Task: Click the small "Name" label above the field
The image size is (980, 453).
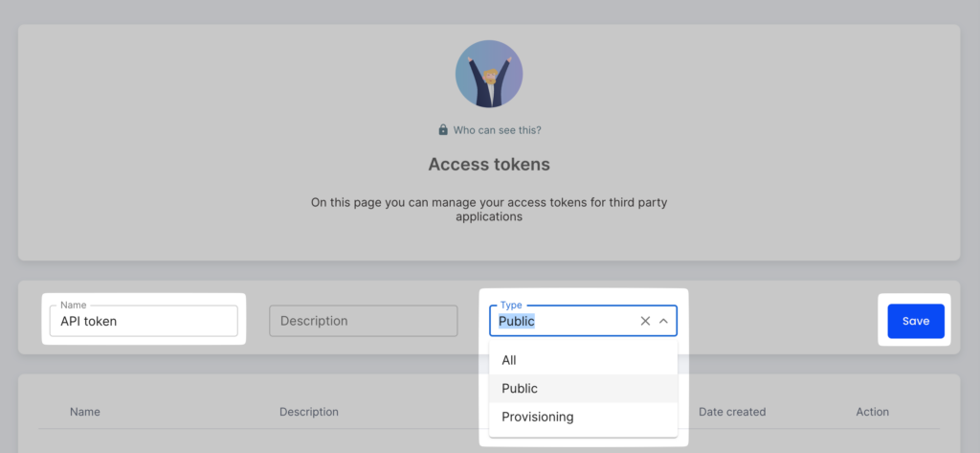Action: tap(74, 305)
